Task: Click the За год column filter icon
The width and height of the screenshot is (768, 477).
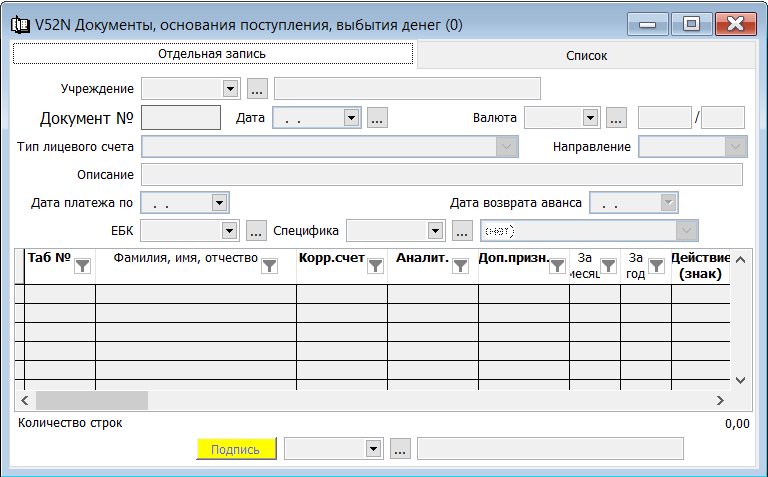Action: tap(656, 266)
